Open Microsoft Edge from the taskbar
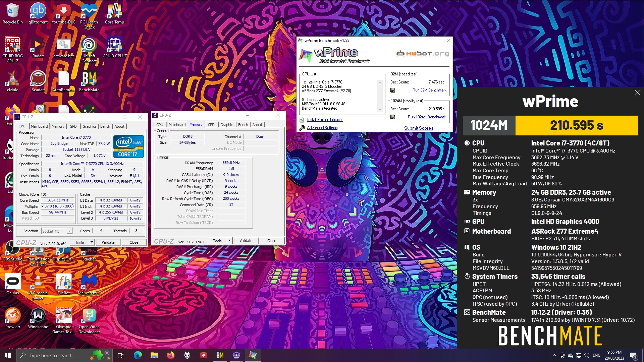This screenshot has width=644, height=362. click(x=138, y=355)
